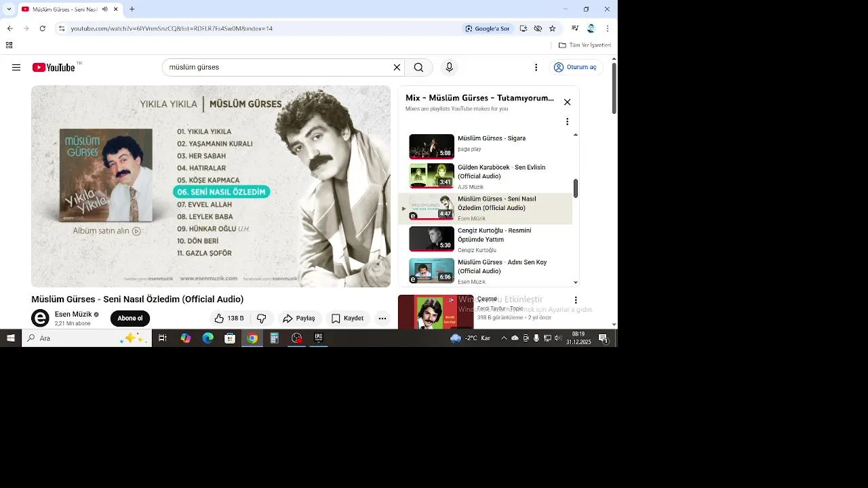This screenshot has height=488, width=868.
Task: Go back in the browser
Action: pos(9,28)
